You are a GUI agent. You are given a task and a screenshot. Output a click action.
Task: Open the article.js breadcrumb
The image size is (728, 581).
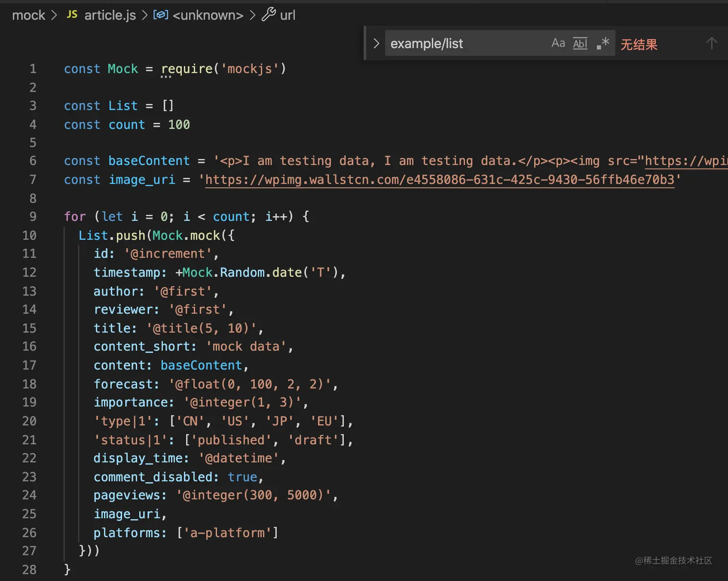pos(110,15)
